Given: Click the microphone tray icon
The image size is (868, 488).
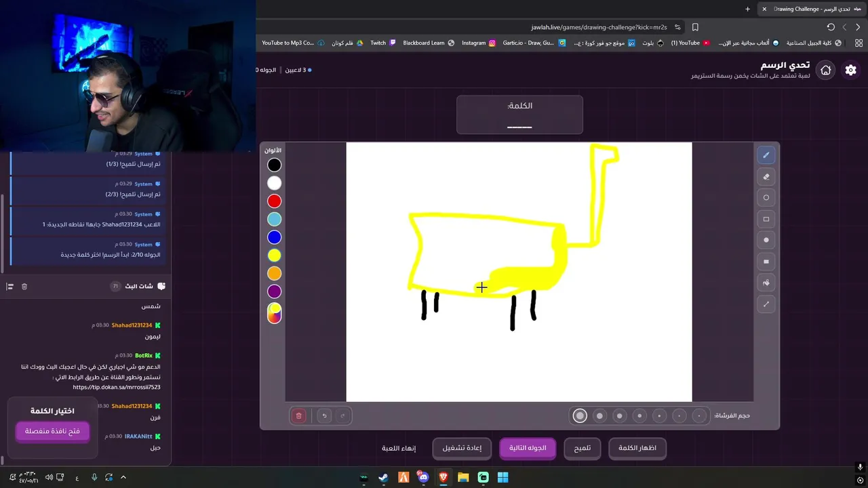Looking at the screenshot, I should [x=94, y=477].
